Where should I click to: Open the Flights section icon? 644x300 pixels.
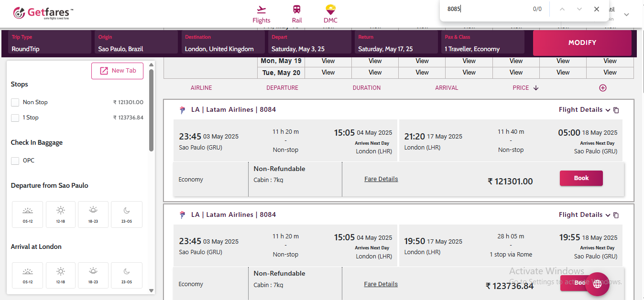click(261, 10)
